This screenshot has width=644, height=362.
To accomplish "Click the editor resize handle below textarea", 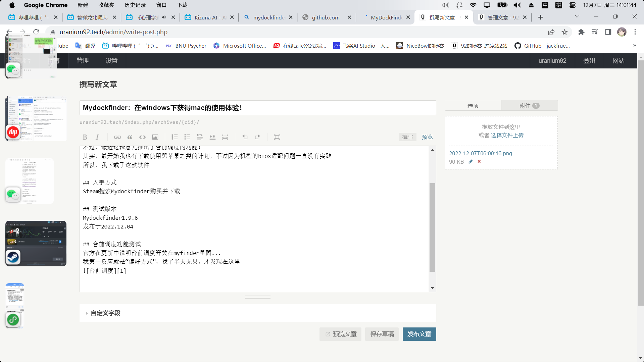I will click(258, 297).
